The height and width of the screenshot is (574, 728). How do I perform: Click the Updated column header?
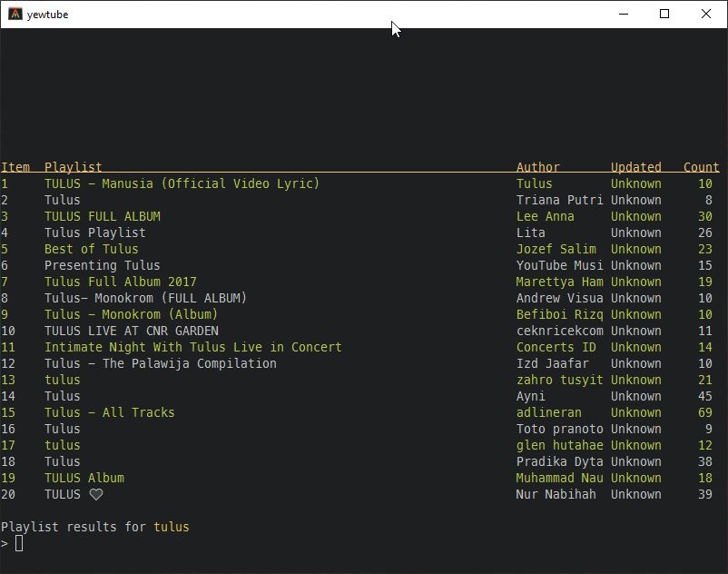[635, 167]
